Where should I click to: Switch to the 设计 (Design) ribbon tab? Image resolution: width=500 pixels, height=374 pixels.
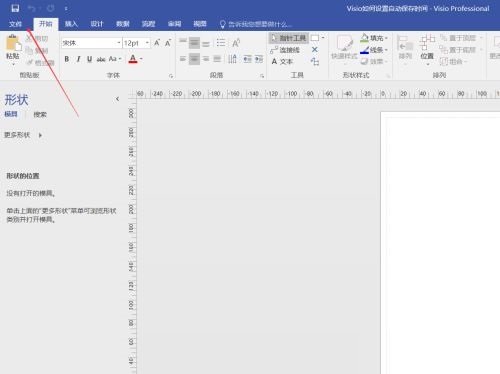(97, 24)
